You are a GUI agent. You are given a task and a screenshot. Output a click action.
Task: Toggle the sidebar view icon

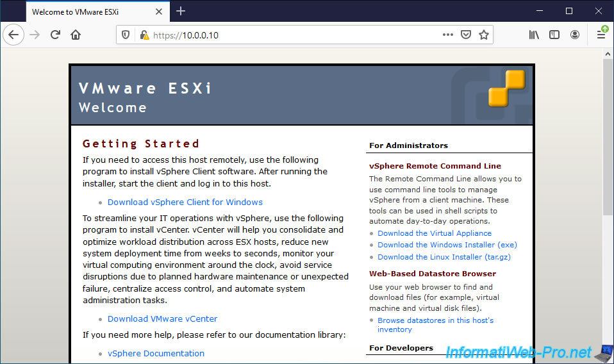[x=554, y=35]
